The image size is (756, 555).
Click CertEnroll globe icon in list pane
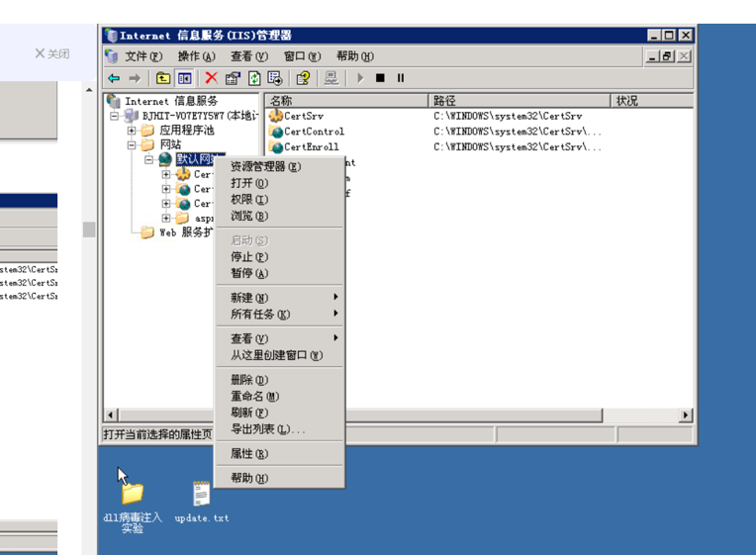pos(276,146)
